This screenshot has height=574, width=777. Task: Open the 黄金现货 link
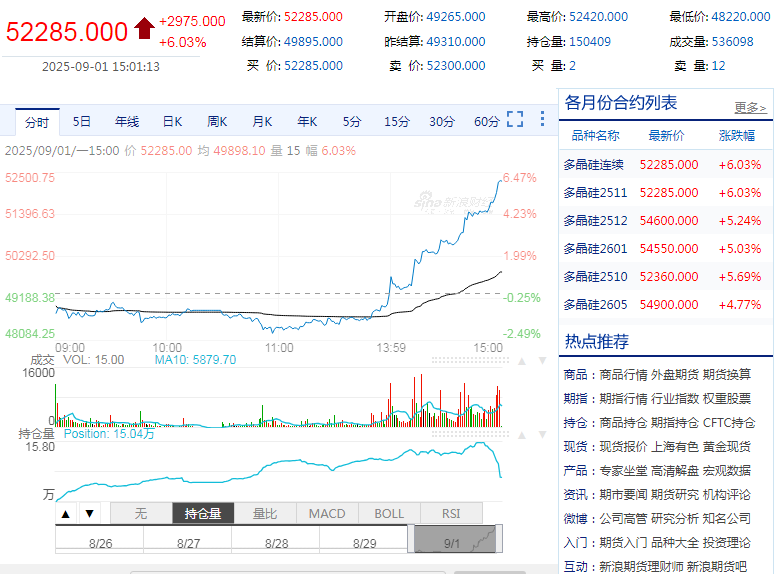pyautogui.click(x=726, y=447)
